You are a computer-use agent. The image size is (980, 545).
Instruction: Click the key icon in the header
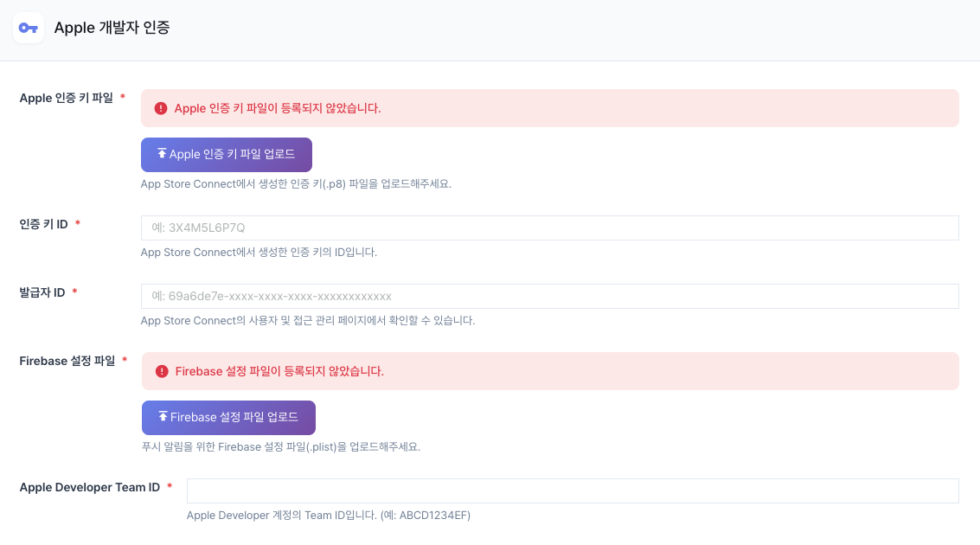[x=29, y=28]
